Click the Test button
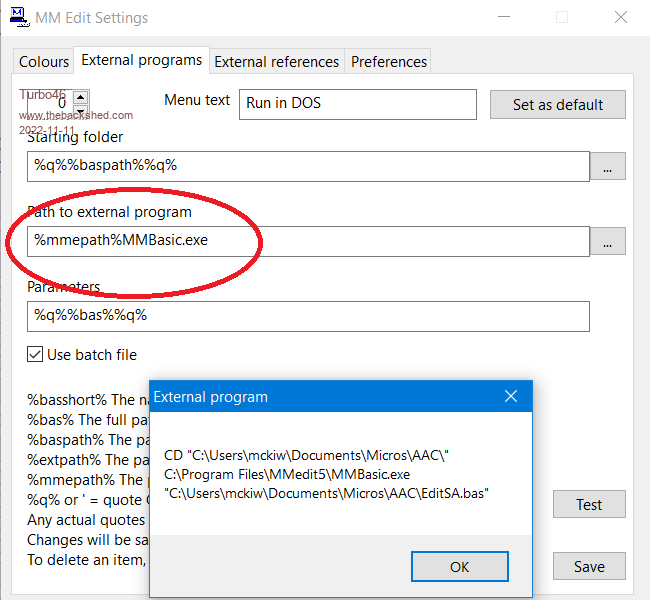 [589, 505]
